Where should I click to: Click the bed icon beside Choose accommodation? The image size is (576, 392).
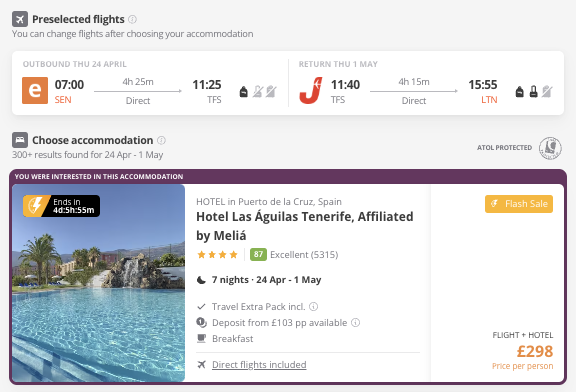pos(20,140)
